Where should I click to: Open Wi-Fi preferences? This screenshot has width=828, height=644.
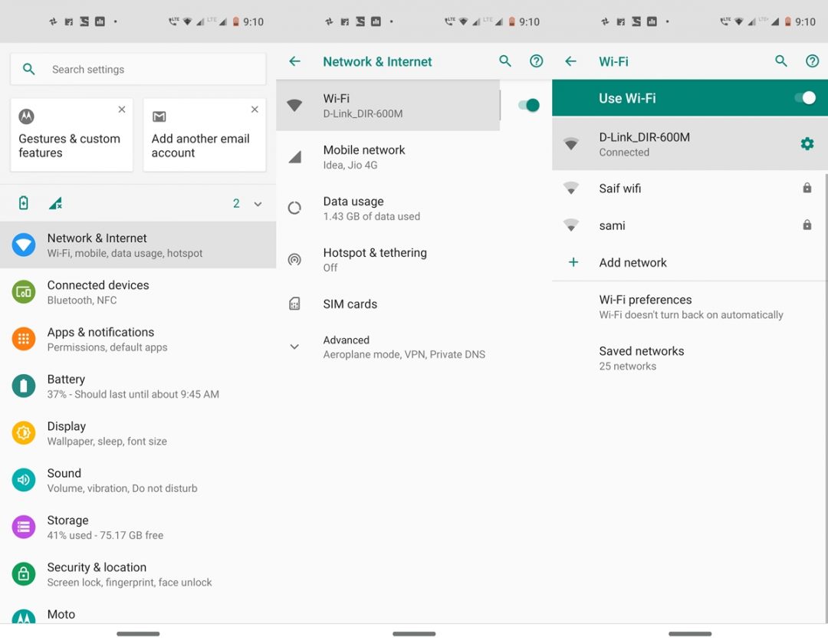[690, 307]
